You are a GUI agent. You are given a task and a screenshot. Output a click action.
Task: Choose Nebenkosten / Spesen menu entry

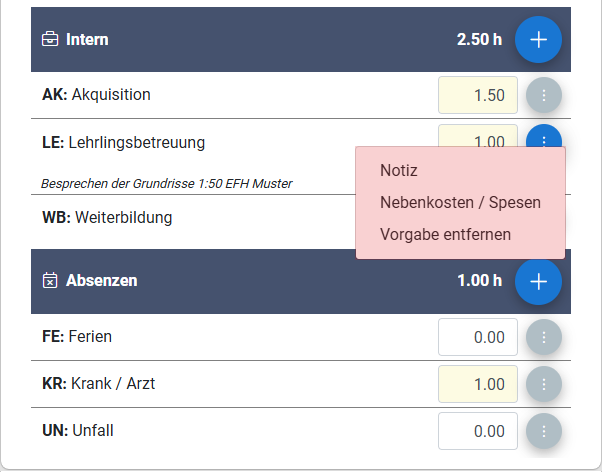[x=460, y=202]
